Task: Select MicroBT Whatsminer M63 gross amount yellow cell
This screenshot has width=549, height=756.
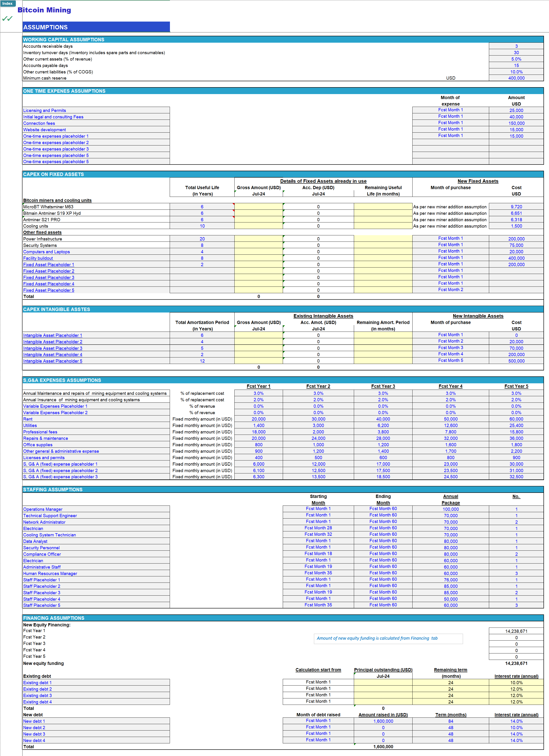Action: coord(258,207)
